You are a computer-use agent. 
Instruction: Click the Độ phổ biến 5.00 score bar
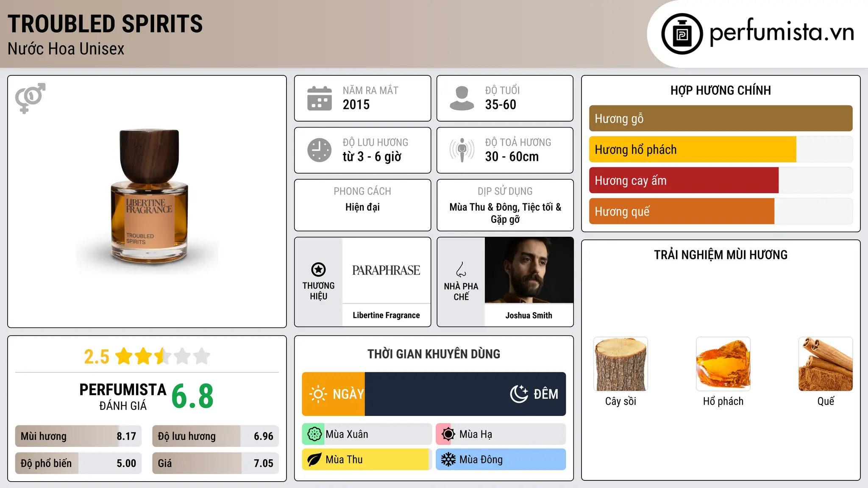pyautogui.click(x=78, y=463)
